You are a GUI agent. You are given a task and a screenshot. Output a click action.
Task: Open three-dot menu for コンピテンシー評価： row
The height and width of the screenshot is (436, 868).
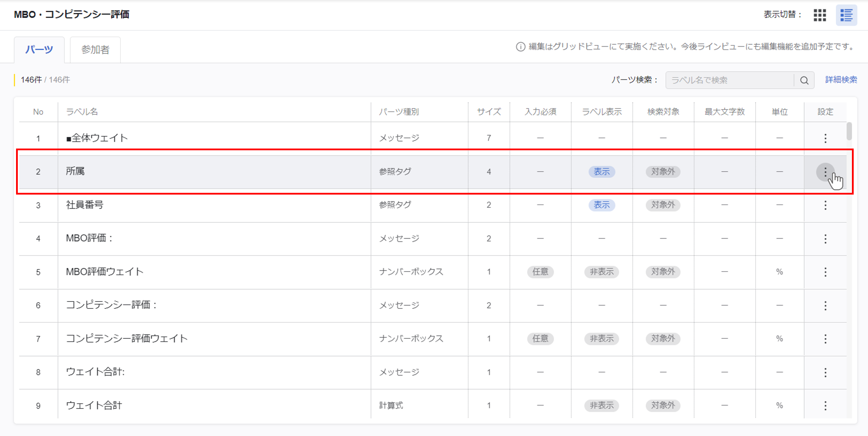click(825, 305)
